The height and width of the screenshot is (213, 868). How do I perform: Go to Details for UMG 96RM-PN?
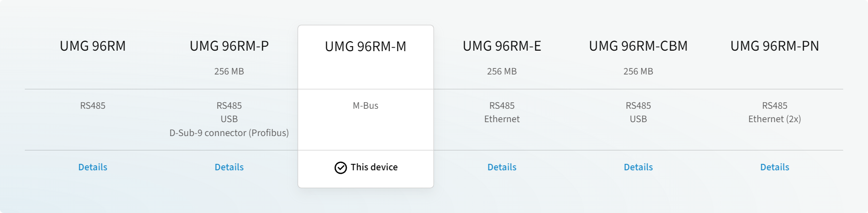[x=775, y=167]
